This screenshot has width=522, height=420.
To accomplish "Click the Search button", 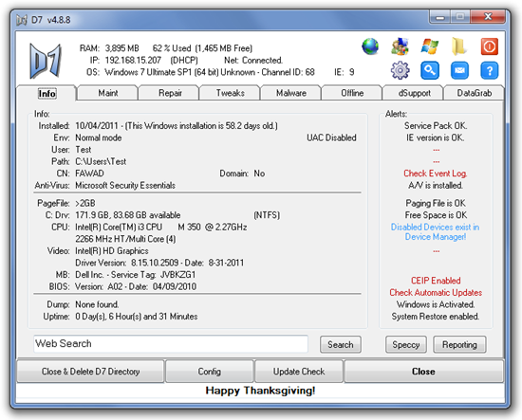I will coord(340,344).
